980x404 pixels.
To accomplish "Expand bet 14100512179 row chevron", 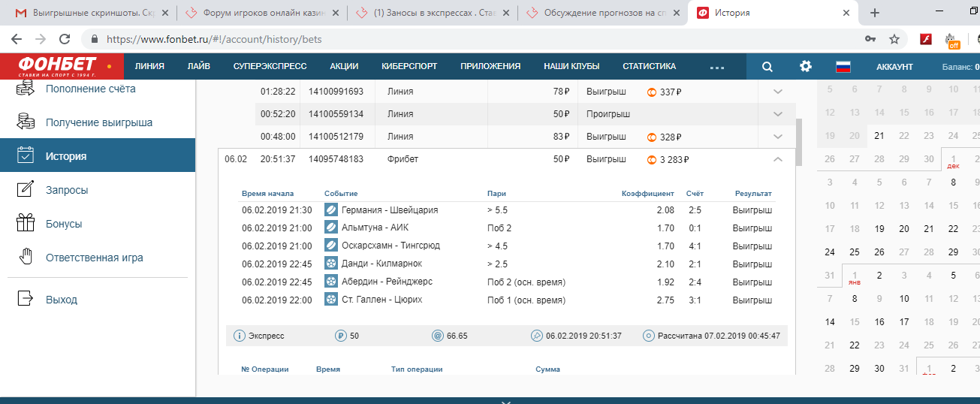I will tap(778, 137).
